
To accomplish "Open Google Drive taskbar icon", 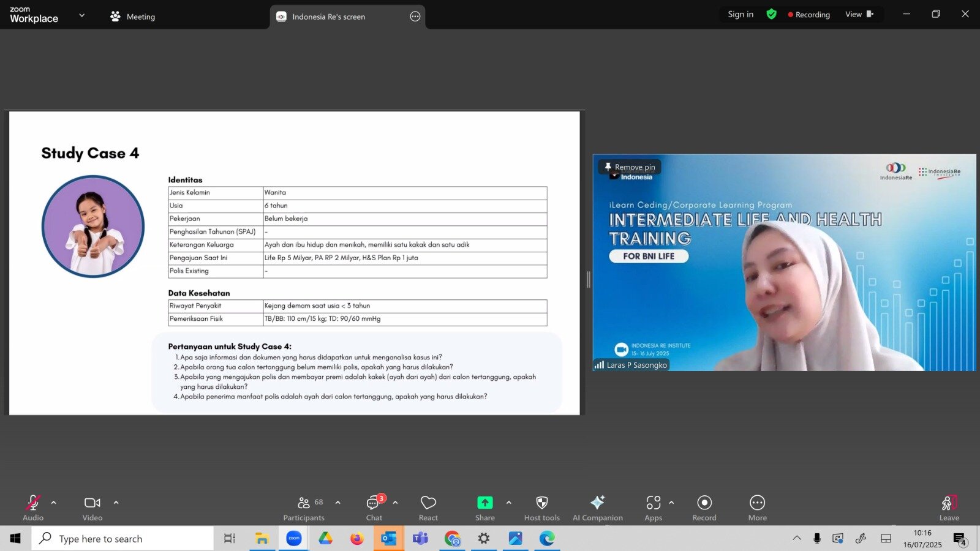I will (325, 538).
